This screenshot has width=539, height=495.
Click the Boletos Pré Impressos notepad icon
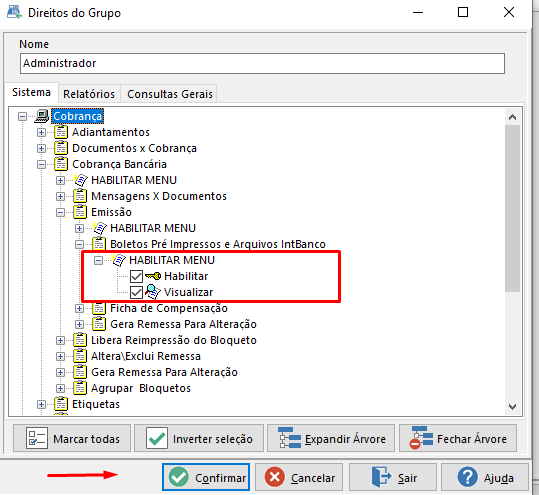tap(99, 244)
